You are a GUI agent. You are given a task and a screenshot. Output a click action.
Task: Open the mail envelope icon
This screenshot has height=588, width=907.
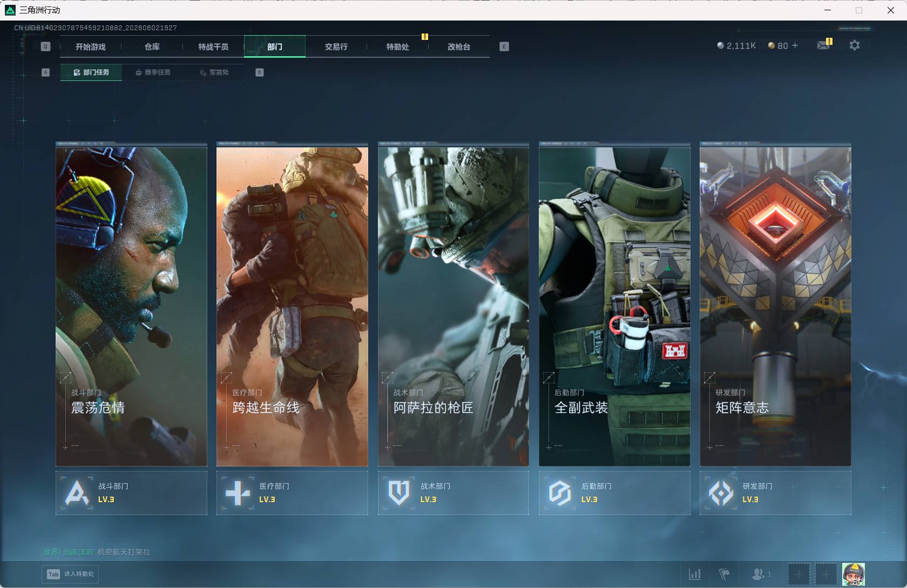tap(823, 45)
